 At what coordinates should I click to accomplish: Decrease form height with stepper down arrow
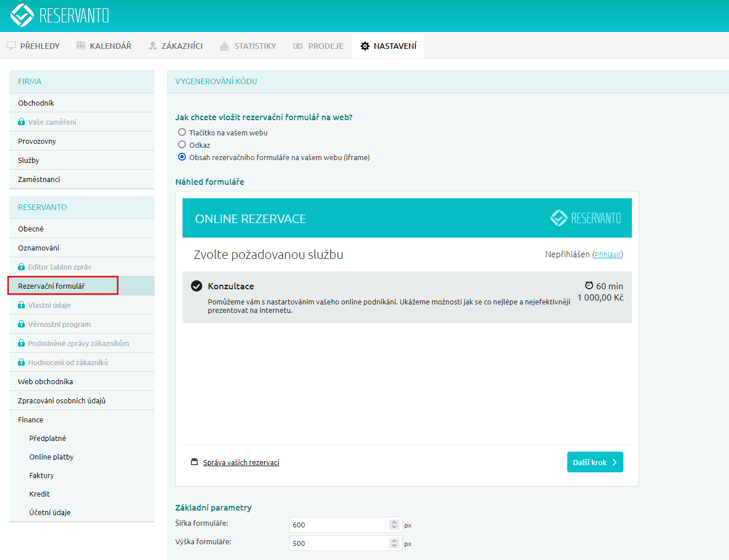pyautogui.click(x=394, y=546)
